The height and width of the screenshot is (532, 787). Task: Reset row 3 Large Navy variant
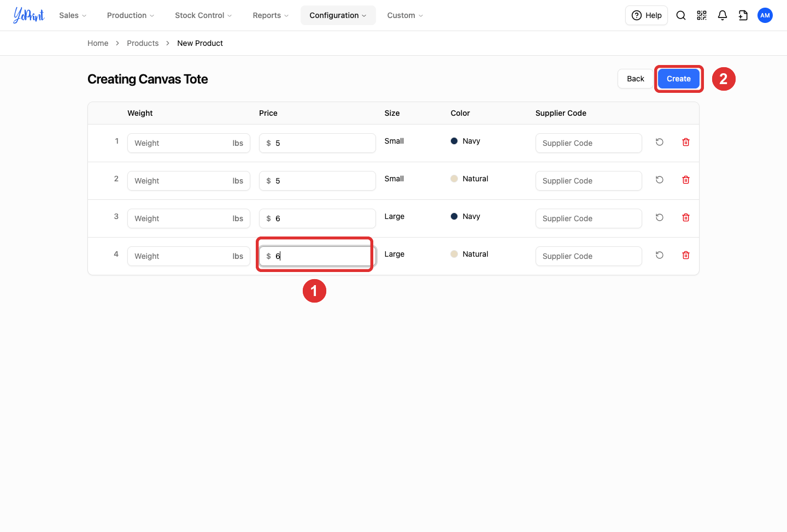tap(660, 217)
